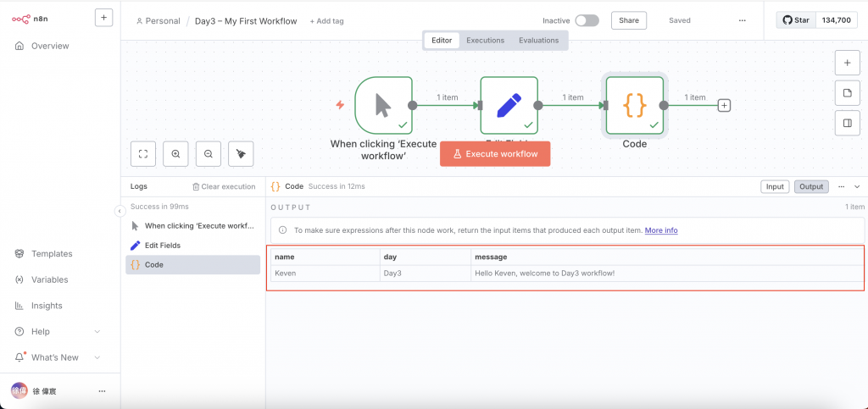This screenshot has width=868, height=409.
Task: Click the workflow name Day3 – My First Workflow
Action: click(246, 21)
